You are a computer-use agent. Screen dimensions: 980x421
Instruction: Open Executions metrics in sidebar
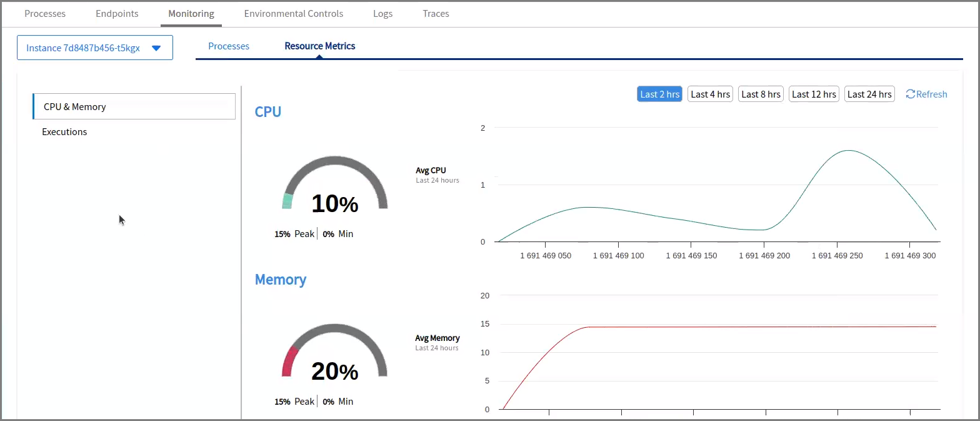point(64,132)
